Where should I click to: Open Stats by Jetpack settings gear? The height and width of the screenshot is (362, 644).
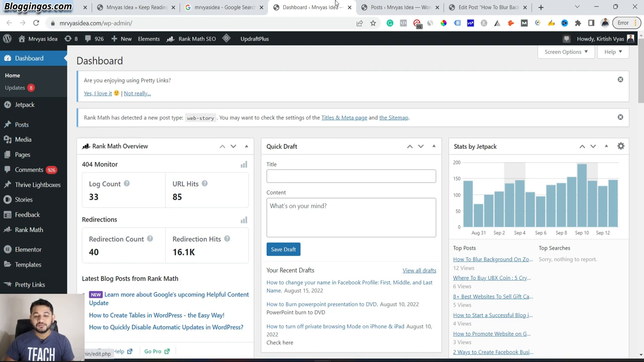pos(621,146)
